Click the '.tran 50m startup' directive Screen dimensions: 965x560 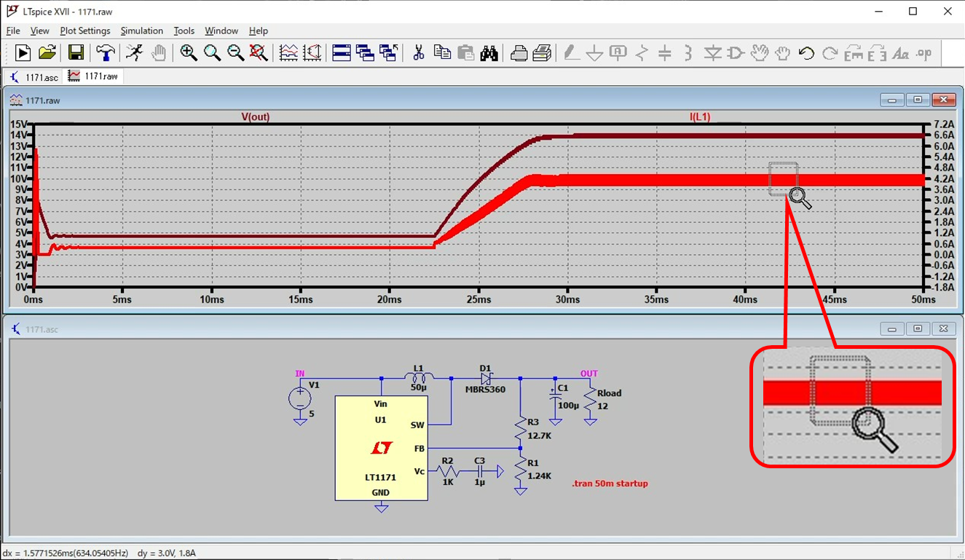pyautogui.click(x=610, y=484)
